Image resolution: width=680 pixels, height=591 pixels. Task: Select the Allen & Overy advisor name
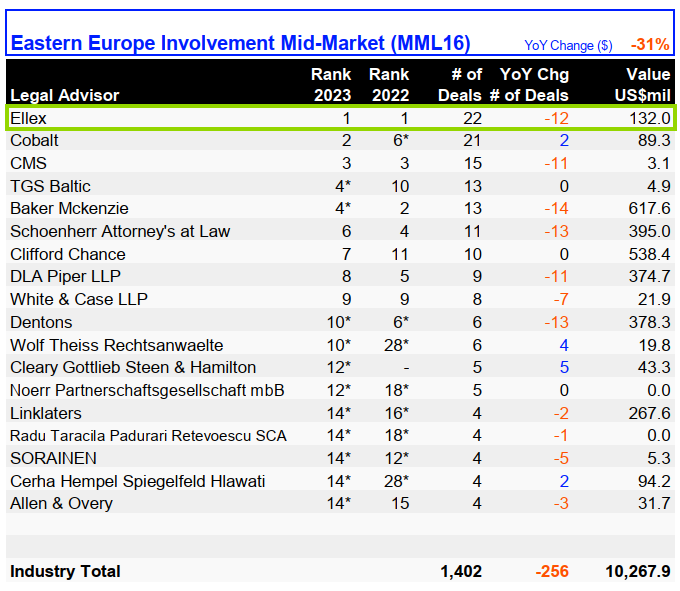coord(61,504)
